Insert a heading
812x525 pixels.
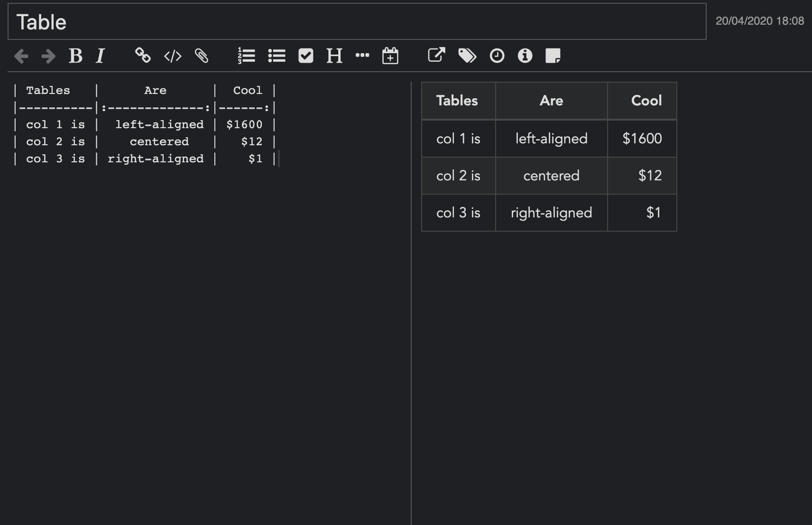pos(334,56)
